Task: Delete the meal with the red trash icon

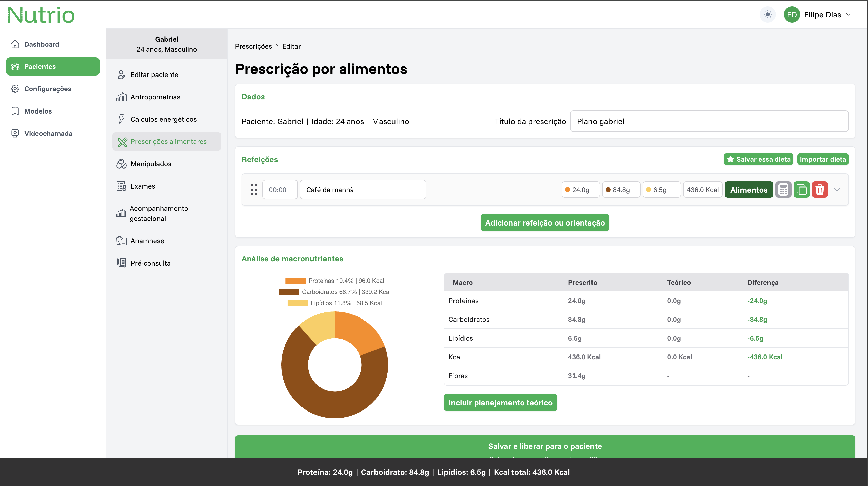Action: [819, 190]
